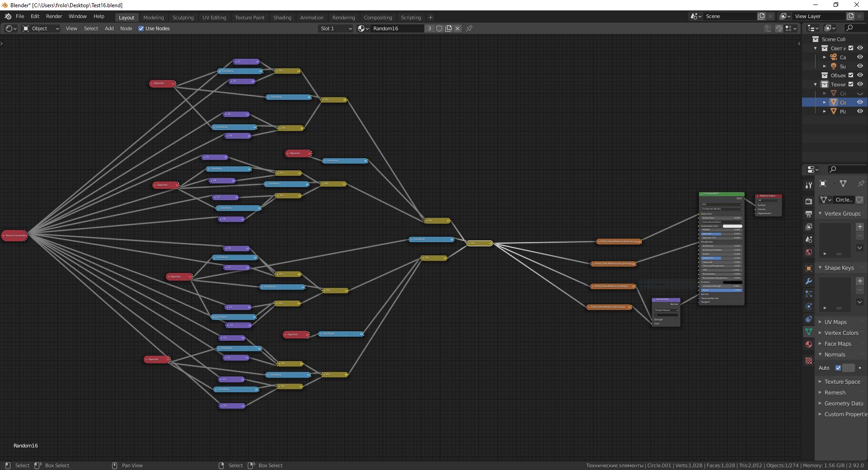Toggle the Свет collection exclude checkbox
Screen dimensions: 868x470
(x=851, y=48)
